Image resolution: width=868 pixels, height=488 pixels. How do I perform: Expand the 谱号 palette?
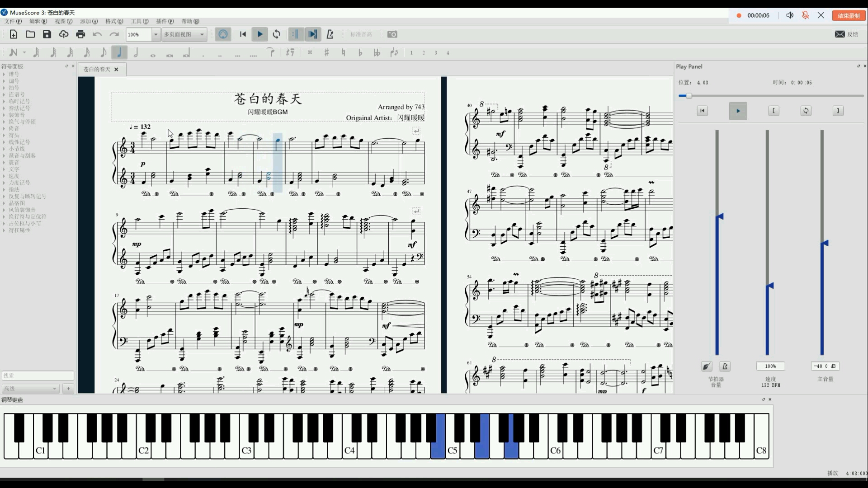pos(14,75)
